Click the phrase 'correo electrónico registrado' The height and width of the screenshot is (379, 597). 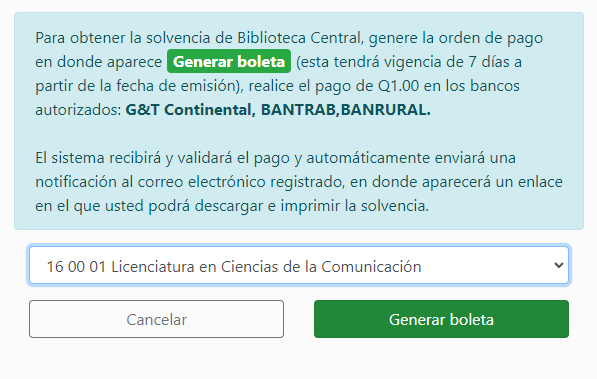click(241, 182)
